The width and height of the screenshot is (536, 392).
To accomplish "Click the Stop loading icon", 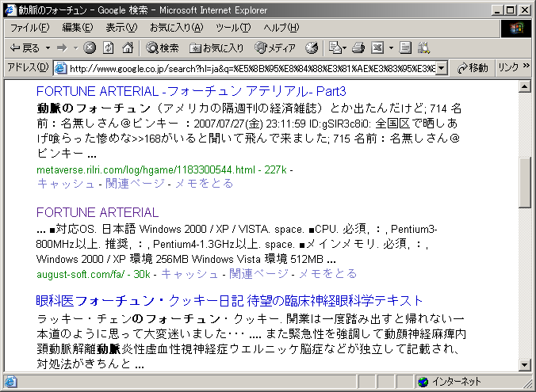I will [90, 48].
